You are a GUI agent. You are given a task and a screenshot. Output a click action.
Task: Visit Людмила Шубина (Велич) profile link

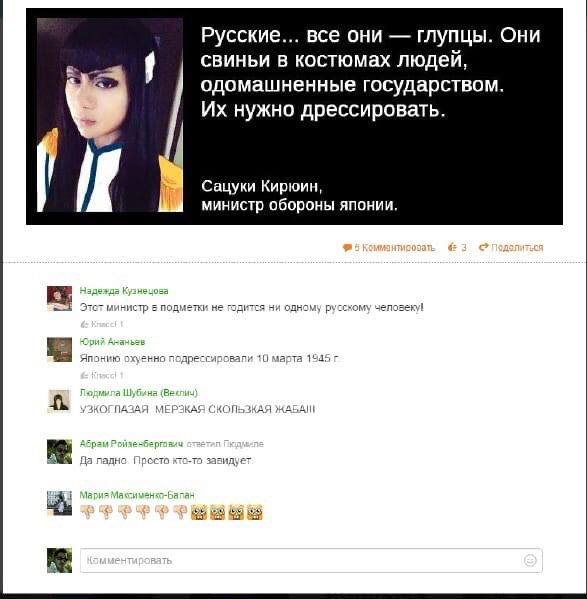click(139, 393)
